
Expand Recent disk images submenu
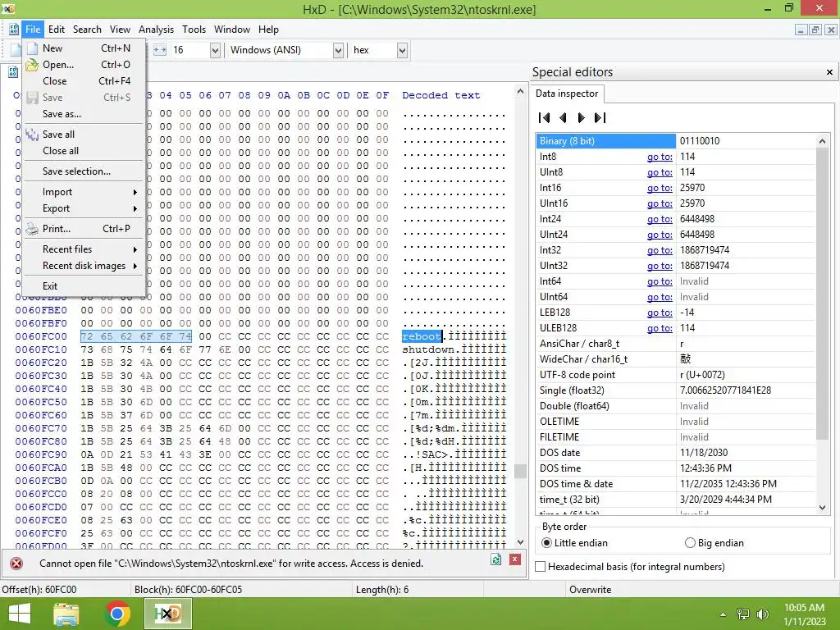(x=84, y=266)
